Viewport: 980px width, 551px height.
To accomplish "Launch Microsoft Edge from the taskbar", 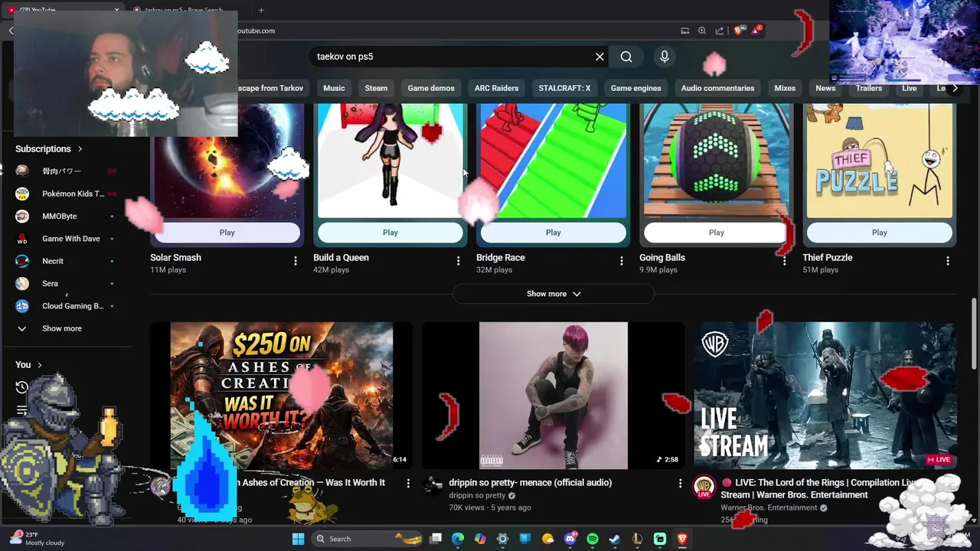I will pyautogui.click(x=458, y=539).
